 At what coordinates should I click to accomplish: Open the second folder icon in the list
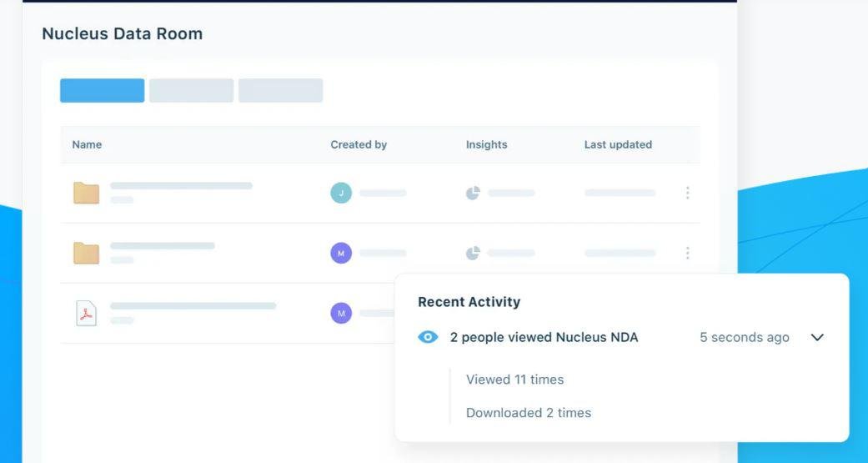[87, 253]
